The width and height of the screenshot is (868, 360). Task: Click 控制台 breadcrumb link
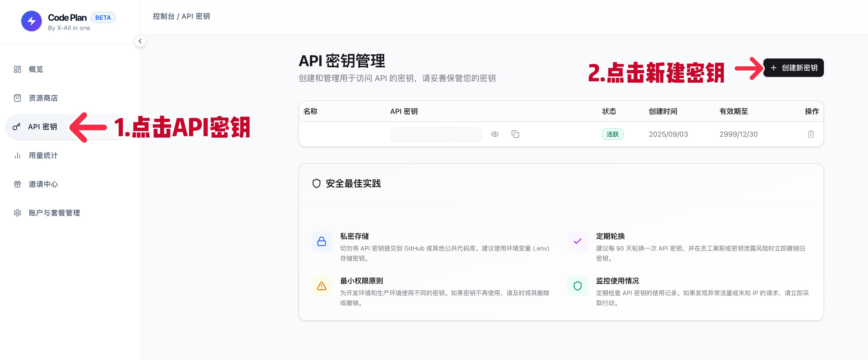pyautogui.click(x=163, y=16)
